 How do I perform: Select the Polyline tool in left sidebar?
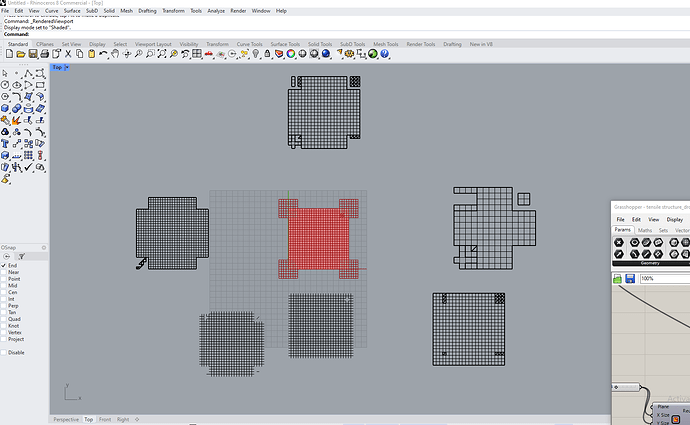pos(28,73)
